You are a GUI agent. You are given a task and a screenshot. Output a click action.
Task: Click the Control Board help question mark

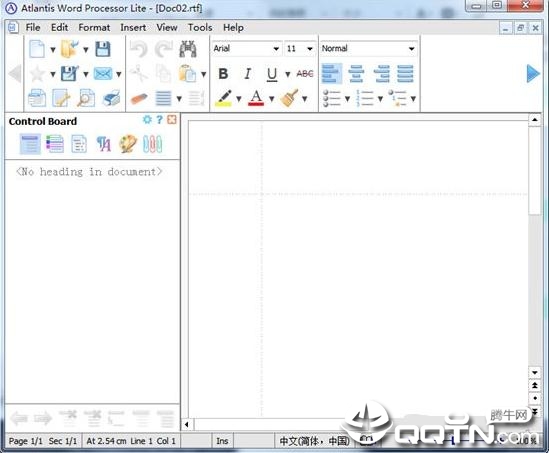(159, 120)
